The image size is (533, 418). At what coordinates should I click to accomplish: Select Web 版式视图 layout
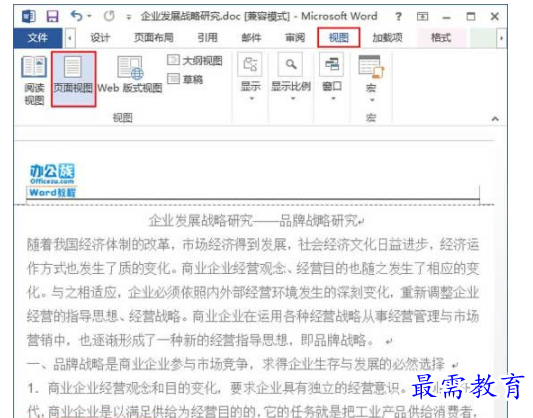click(130, 75)
